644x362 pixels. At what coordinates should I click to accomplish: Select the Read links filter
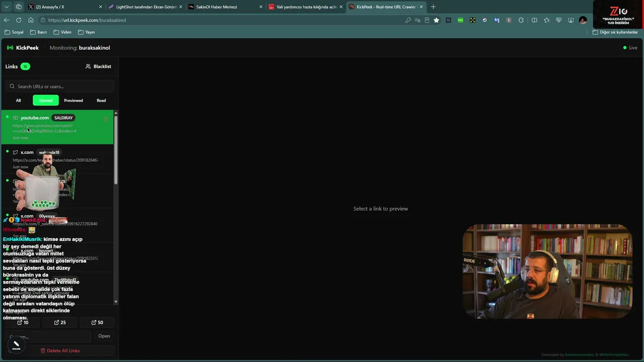pyautogui.click(x=101, y=101)
